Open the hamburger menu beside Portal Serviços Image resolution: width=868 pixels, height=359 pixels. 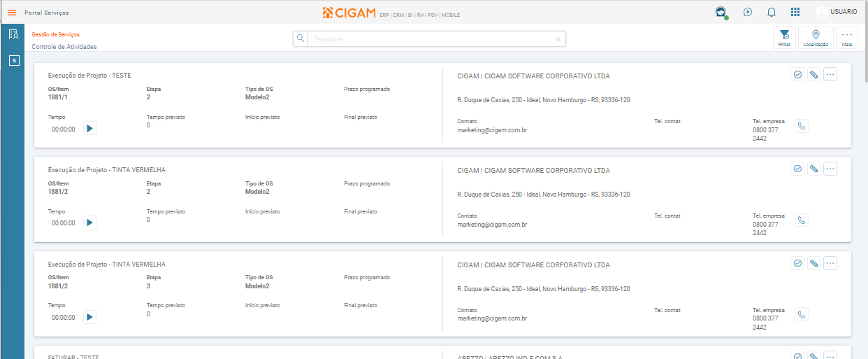click(11, 12)
